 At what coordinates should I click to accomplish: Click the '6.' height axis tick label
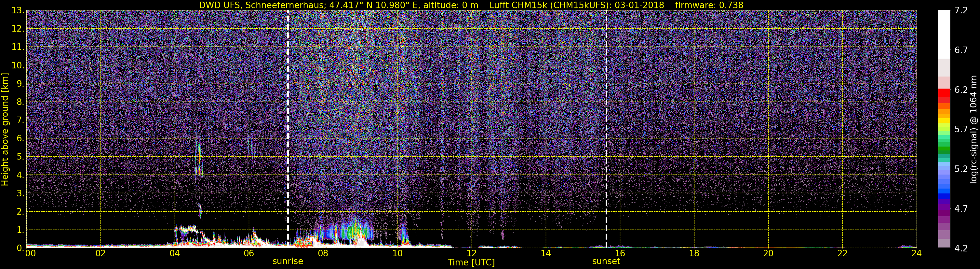point(20,138)
